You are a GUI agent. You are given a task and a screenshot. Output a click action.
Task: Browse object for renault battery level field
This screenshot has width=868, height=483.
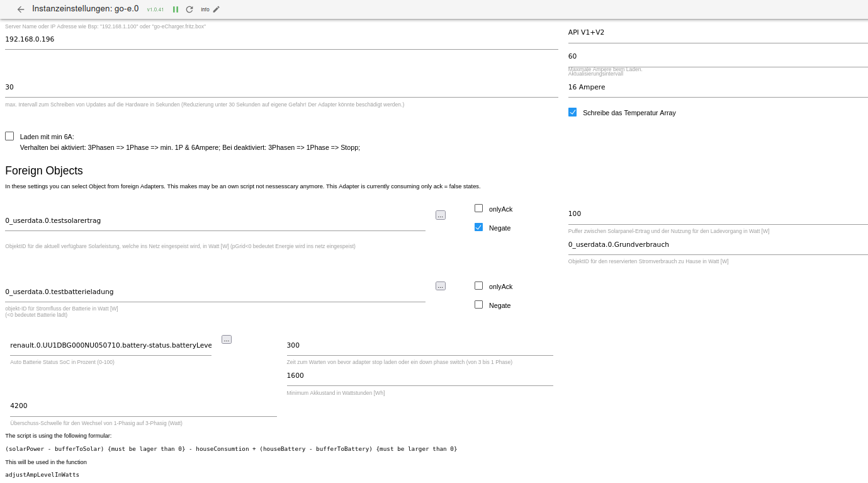tap(227, 339)
